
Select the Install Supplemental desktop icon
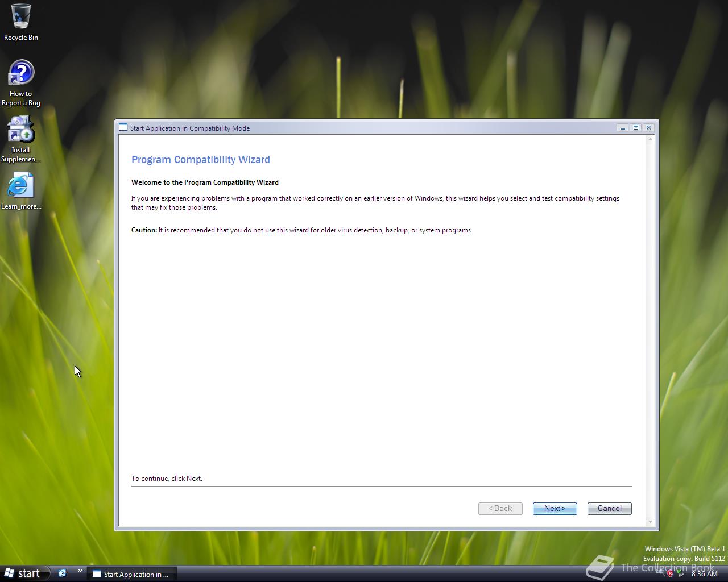[20, 139]
